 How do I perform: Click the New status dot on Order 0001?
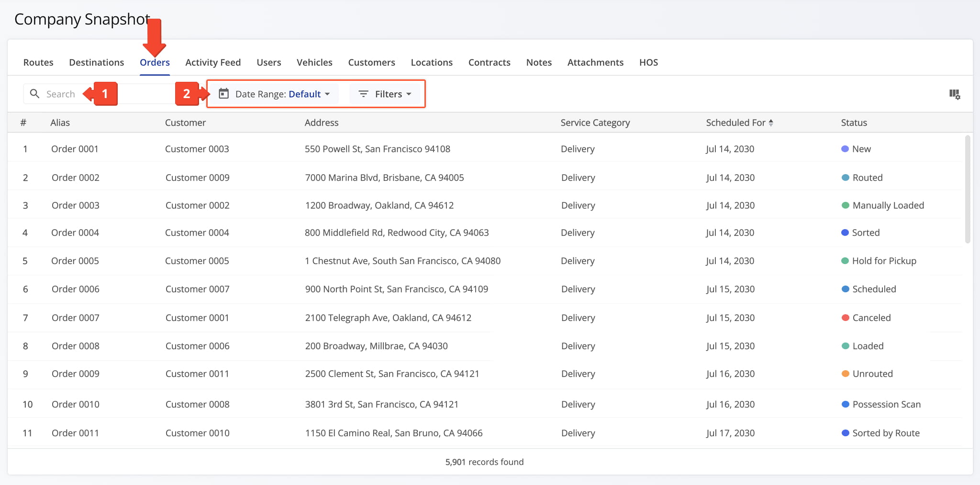[x=845, y=149]
